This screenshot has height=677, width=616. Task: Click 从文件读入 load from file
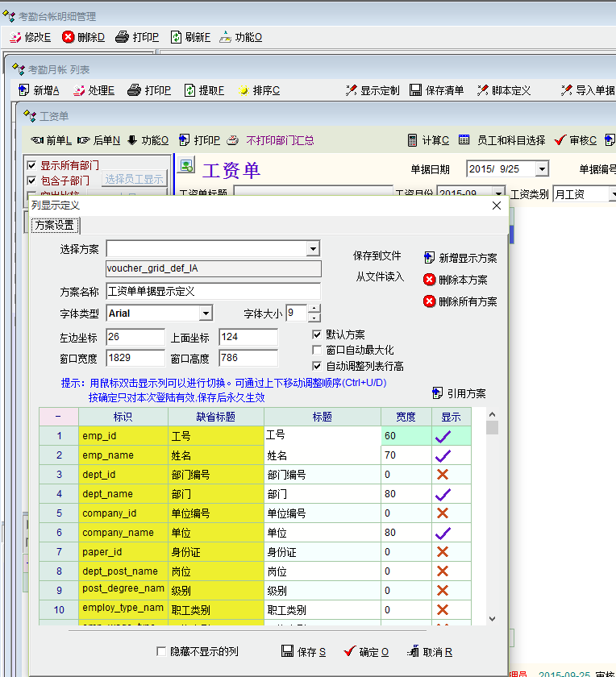coord(379,276)
